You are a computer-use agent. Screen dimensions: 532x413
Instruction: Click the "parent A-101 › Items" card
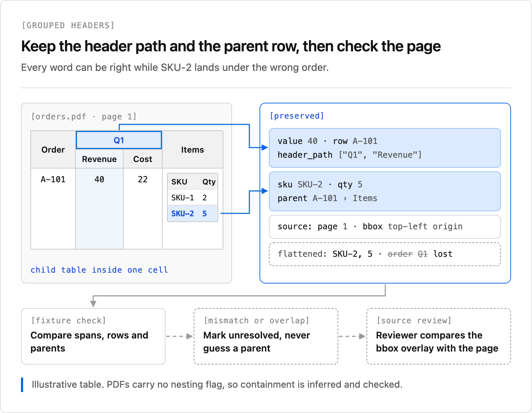[x=385, y=191]
